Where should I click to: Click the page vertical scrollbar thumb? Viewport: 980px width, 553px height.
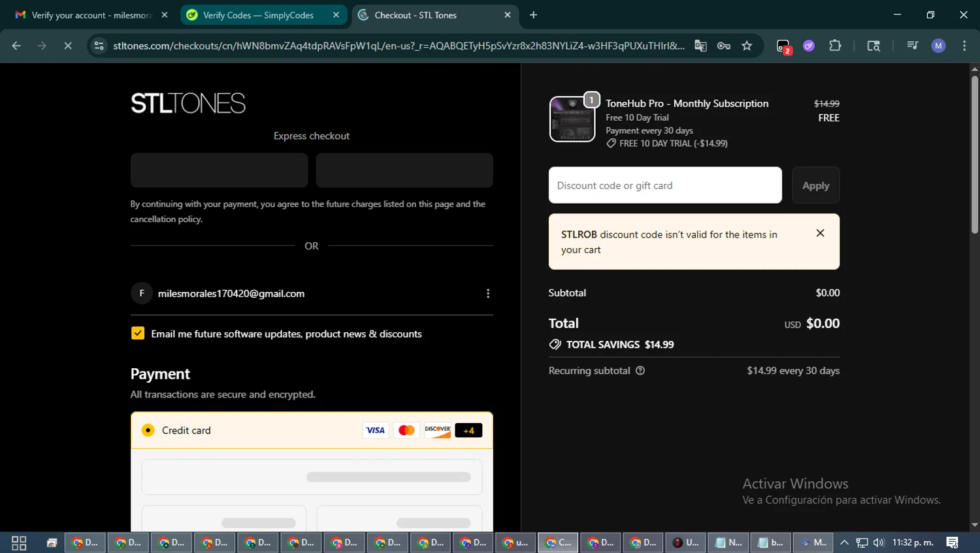(974, 153)
